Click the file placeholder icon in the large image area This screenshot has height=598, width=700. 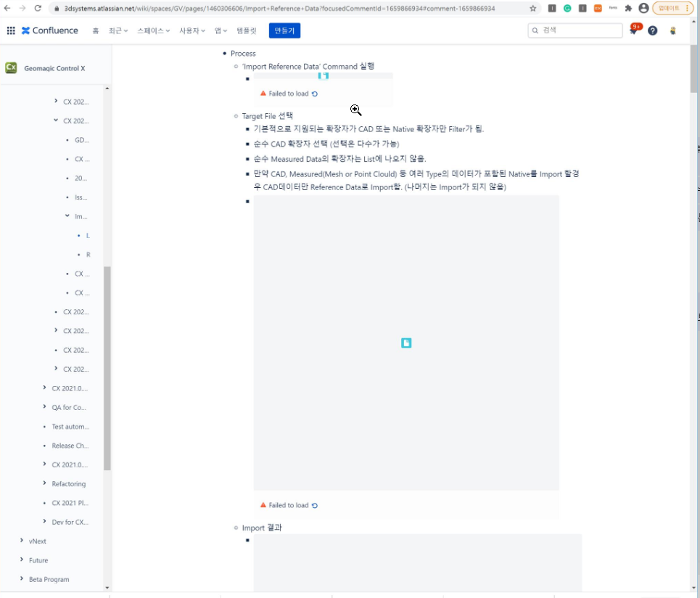[x=406, y=343]
